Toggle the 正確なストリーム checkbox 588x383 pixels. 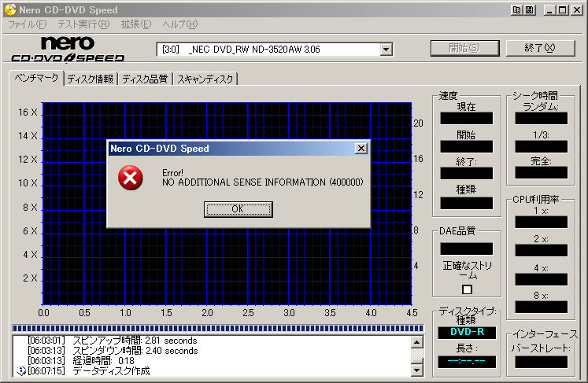tap(467, 289)
